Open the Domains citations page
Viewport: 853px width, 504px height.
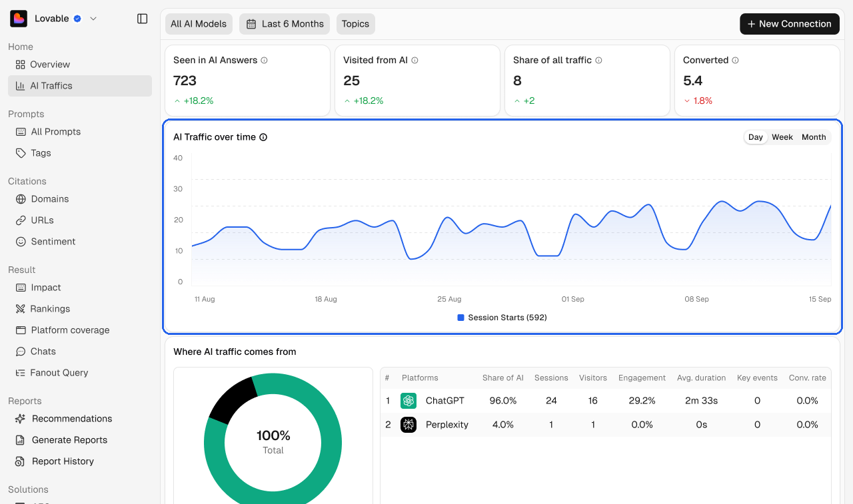pos(80,199)
